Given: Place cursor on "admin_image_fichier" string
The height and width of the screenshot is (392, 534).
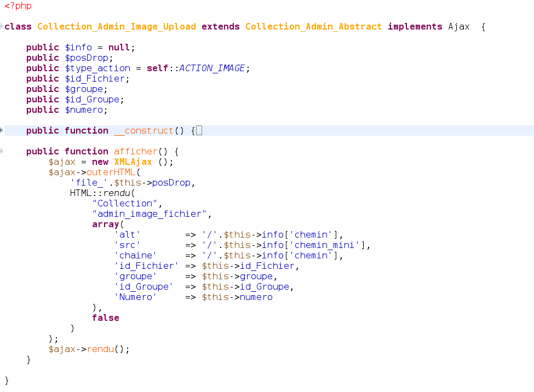Looking at the screenshot, I should 152,214.
